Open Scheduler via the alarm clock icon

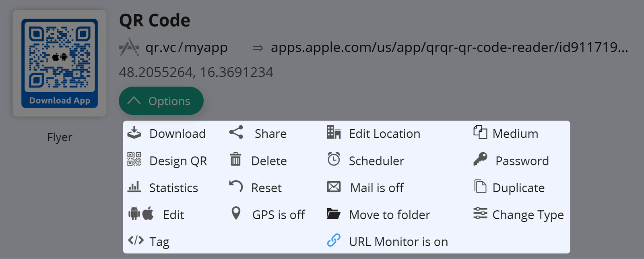(334, 160)
